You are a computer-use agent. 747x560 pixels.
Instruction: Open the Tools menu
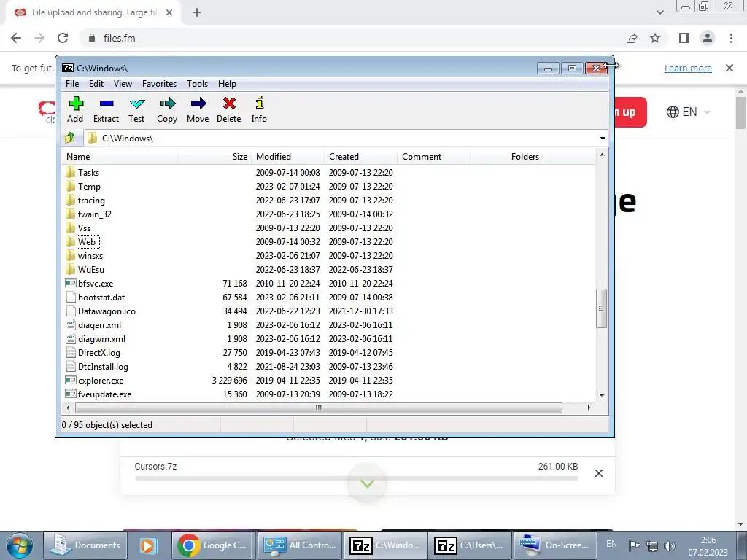click(x=197, y=84)
